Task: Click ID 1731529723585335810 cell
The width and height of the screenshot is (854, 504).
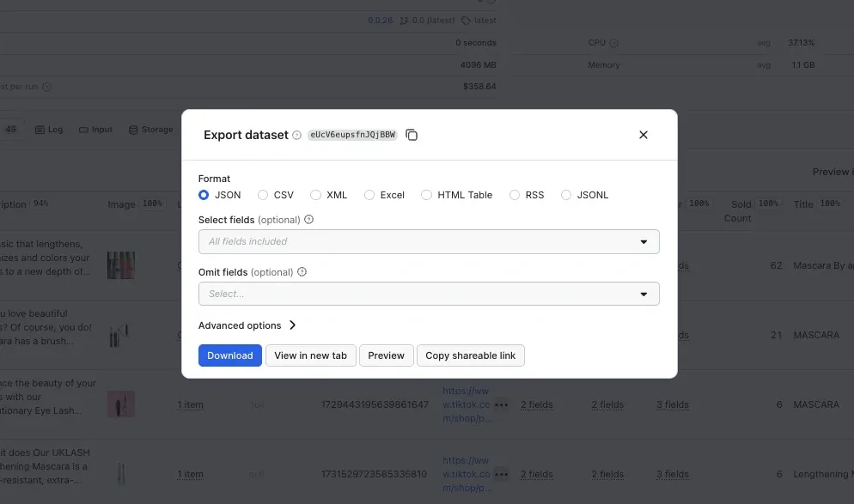Action: [375, 475]
